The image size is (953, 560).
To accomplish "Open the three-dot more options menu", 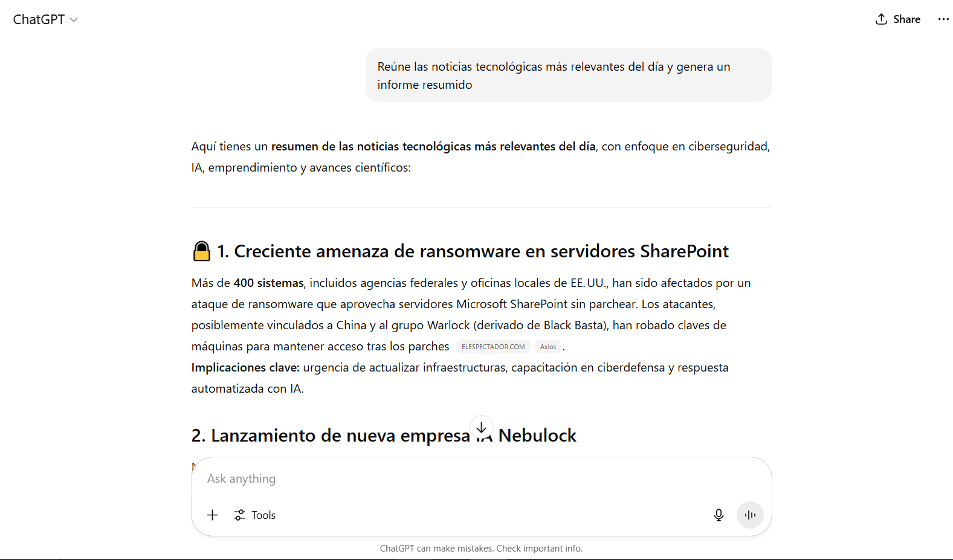I will click(943, 19).
